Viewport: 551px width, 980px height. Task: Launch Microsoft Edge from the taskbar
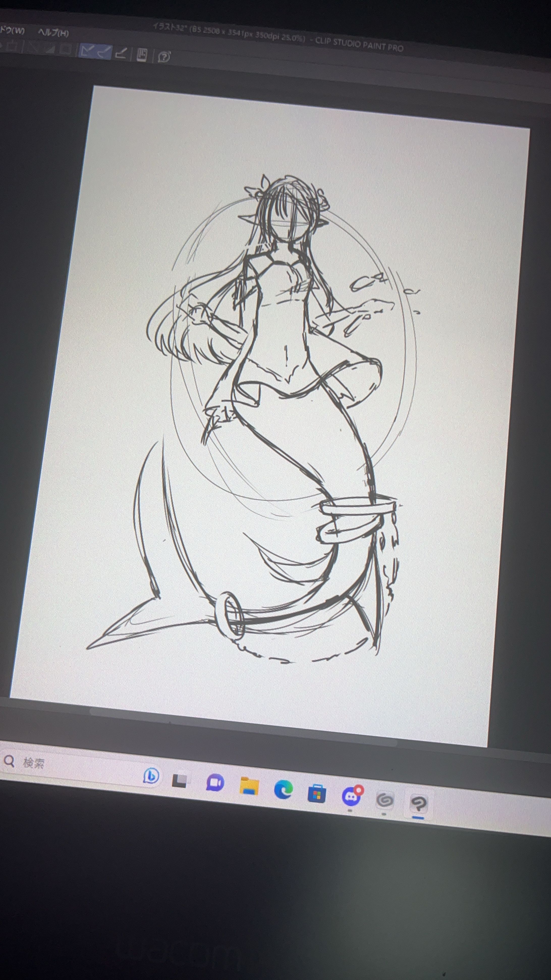point(283,790)
